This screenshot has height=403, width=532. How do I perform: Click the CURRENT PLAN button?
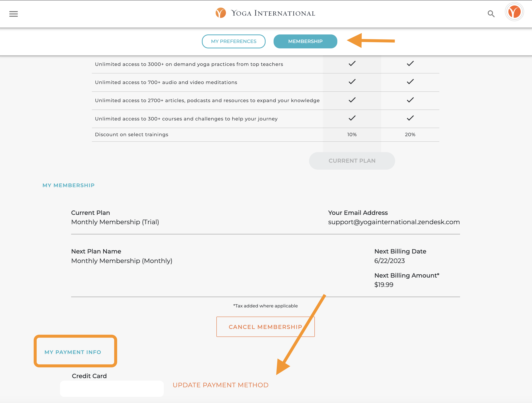(352, 160)
